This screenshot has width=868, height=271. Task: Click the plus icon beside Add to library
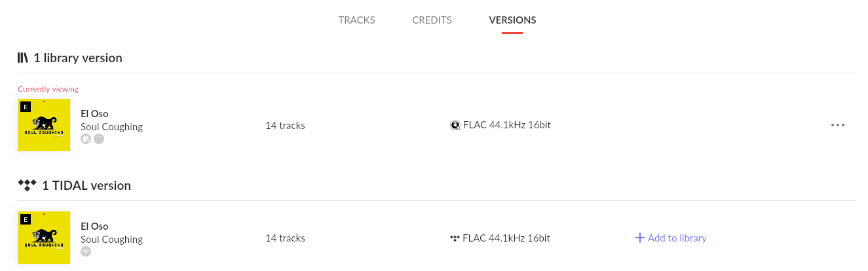coord(640,238)
